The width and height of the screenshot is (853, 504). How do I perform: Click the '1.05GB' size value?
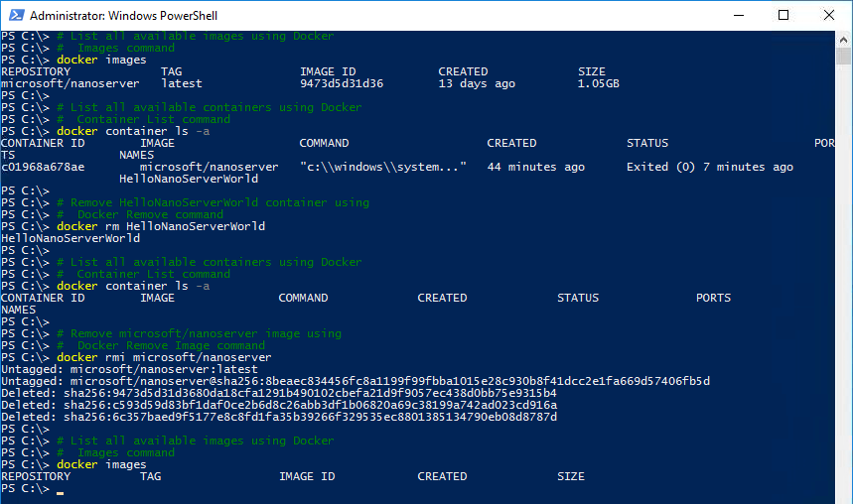(x=599, y=83)
